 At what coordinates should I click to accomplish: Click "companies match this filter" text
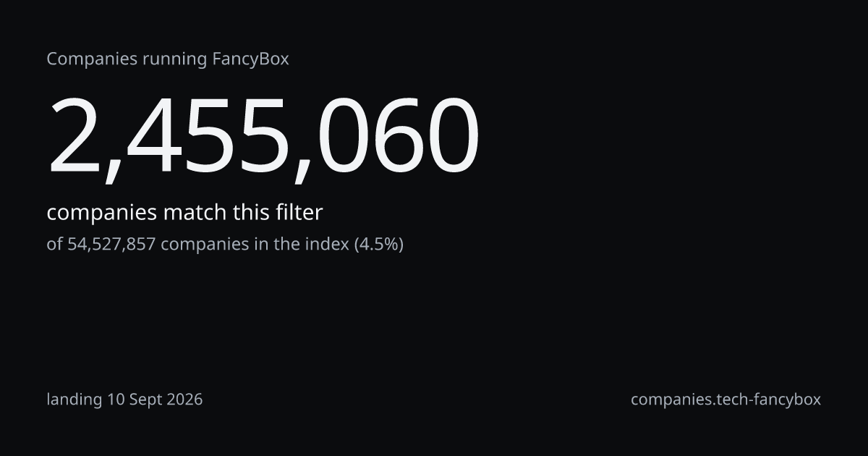pos(184,213)
